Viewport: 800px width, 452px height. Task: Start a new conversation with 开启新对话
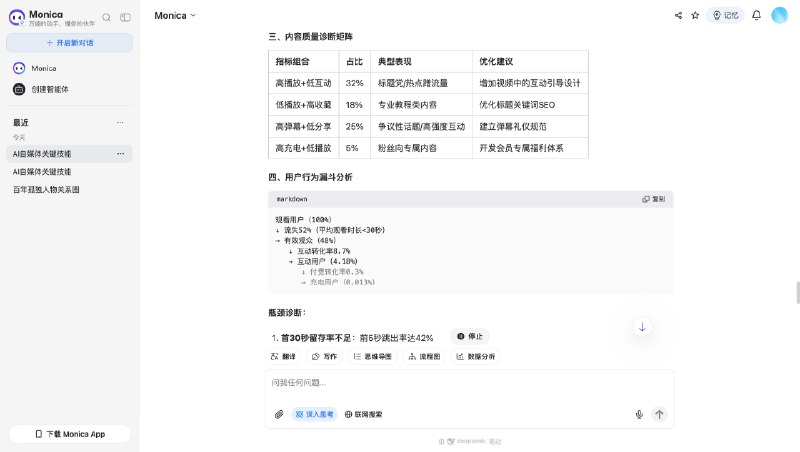click(69, 43)
